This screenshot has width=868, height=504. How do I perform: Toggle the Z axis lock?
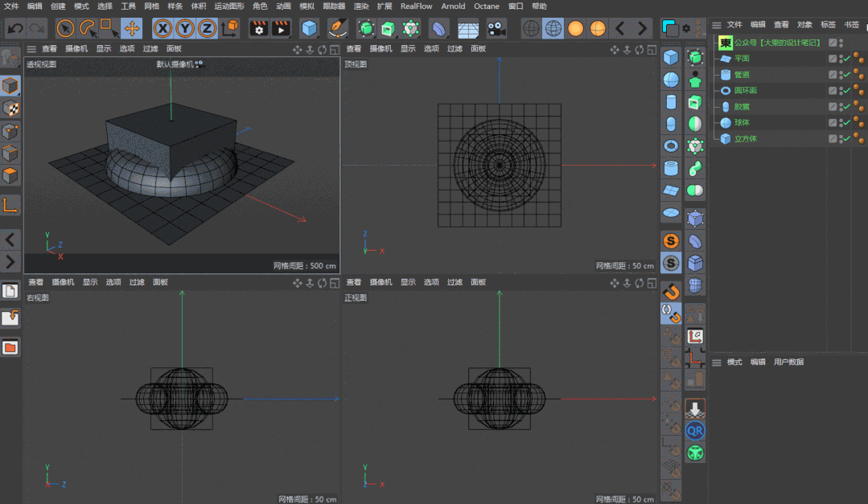[207, 29]
